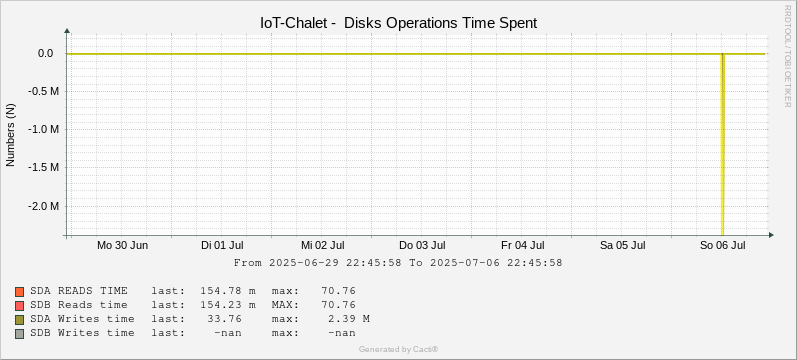Click the SDA READS TIME orange color swatch
This screenshot has height=360, width=797.
tap(19, 292)
